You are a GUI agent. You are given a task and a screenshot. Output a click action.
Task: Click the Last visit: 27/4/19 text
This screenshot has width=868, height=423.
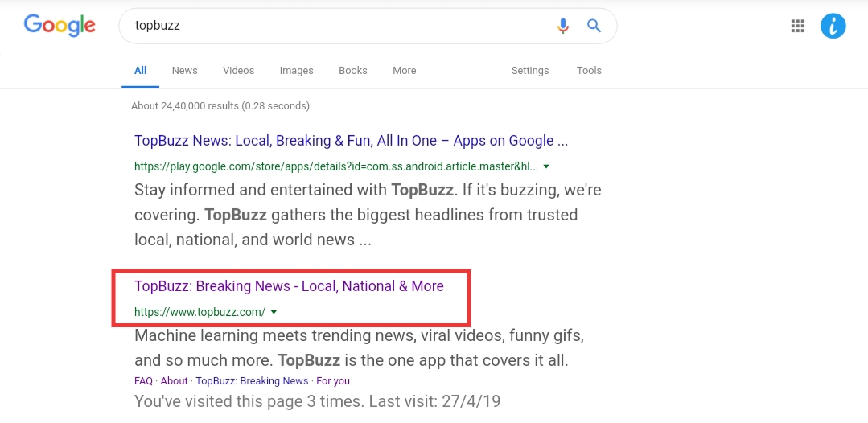[434, 400]
